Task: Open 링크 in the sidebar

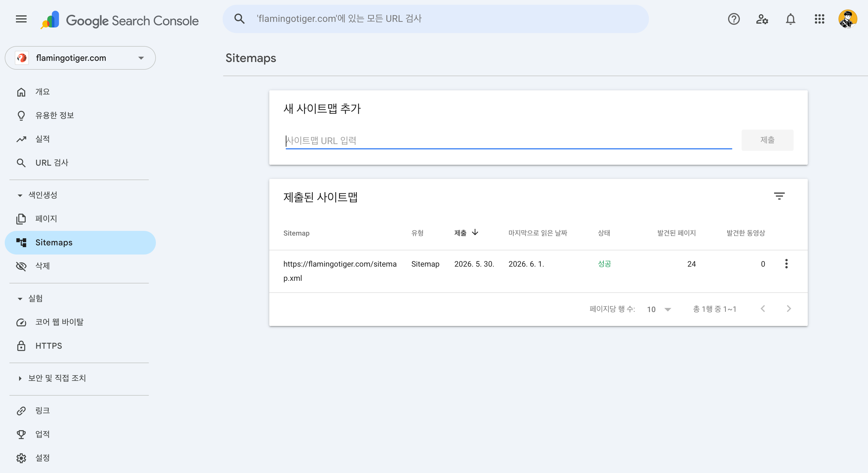Action: 80,411
